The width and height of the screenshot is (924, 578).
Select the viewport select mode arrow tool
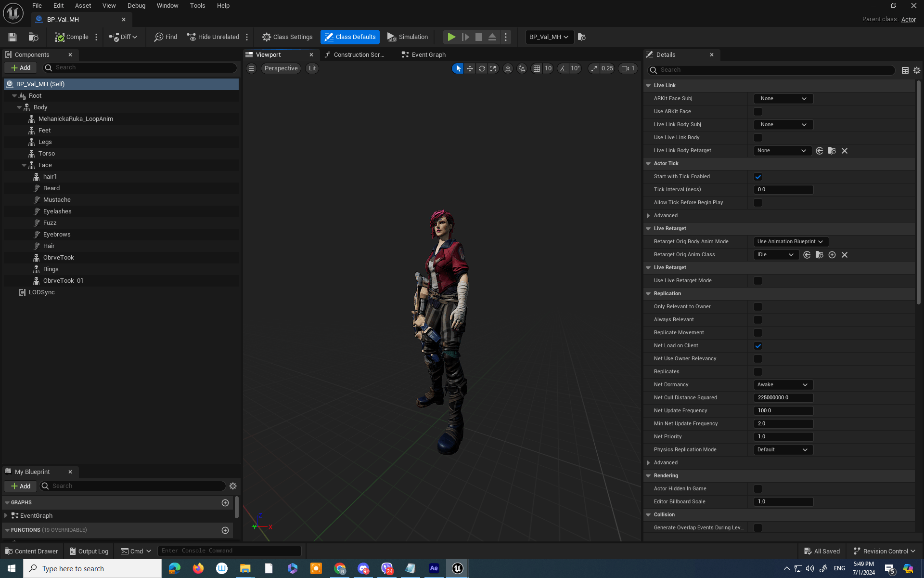[x=458, y=68]
